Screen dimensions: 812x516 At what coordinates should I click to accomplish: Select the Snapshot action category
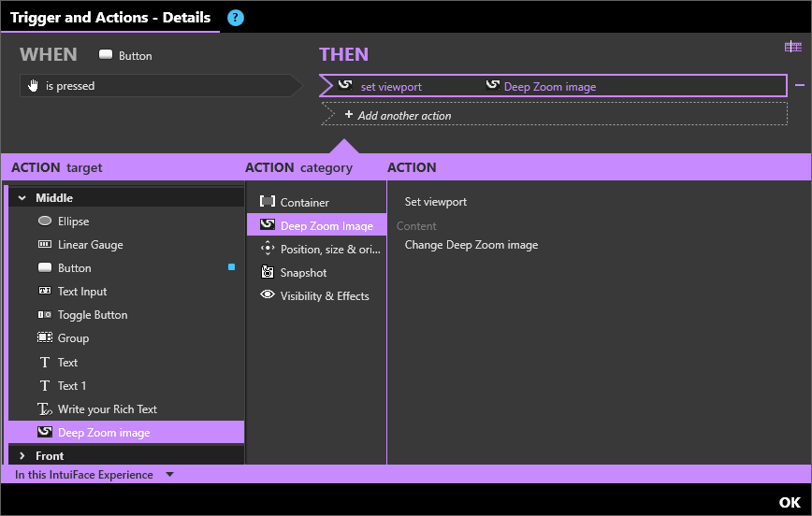tap(316, 272)
